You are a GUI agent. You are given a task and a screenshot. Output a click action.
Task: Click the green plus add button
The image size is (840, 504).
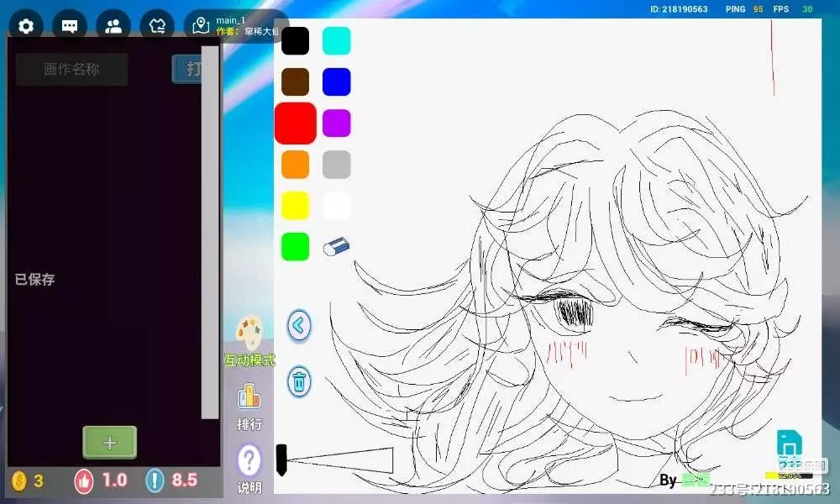[x=110, y=443]
